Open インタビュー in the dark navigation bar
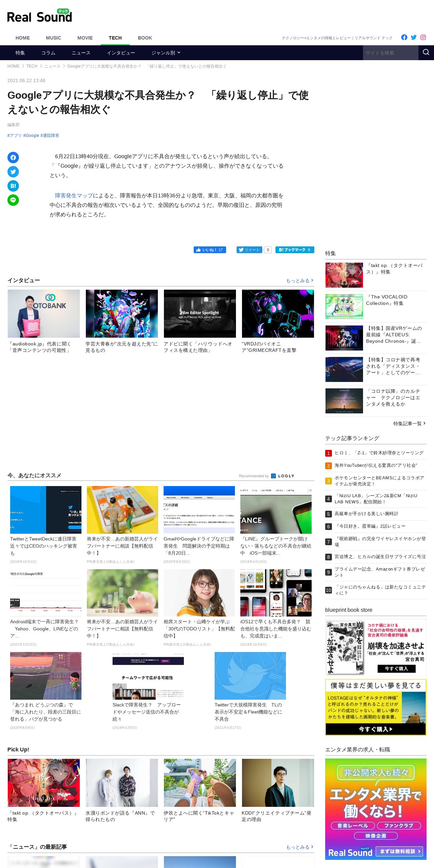This screenshot has height=868, width=434. click(x=121, y=53)
